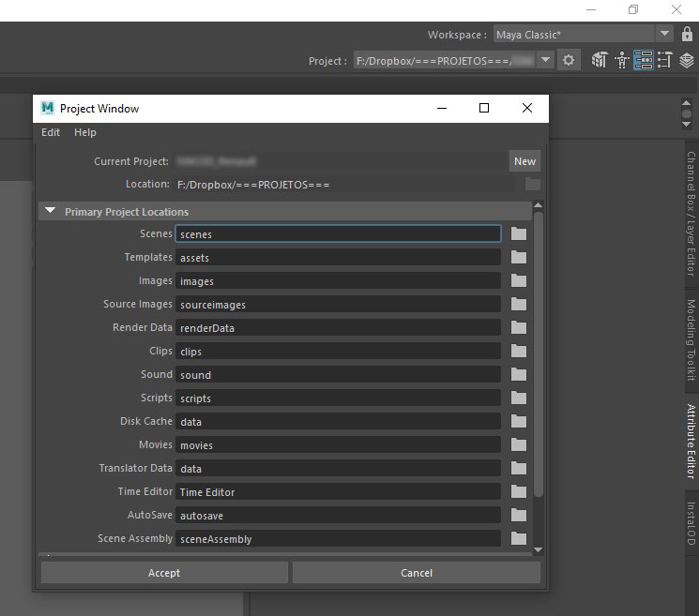Toggle Tool Settings icon in status line
The width and height of the screenshot is (699, 616).
coord(664,60)
